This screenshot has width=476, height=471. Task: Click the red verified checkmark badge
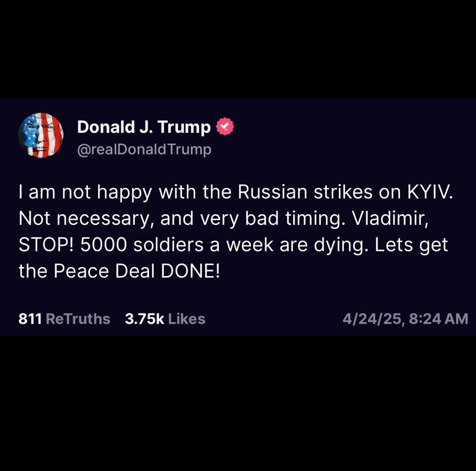click(225, 126)
